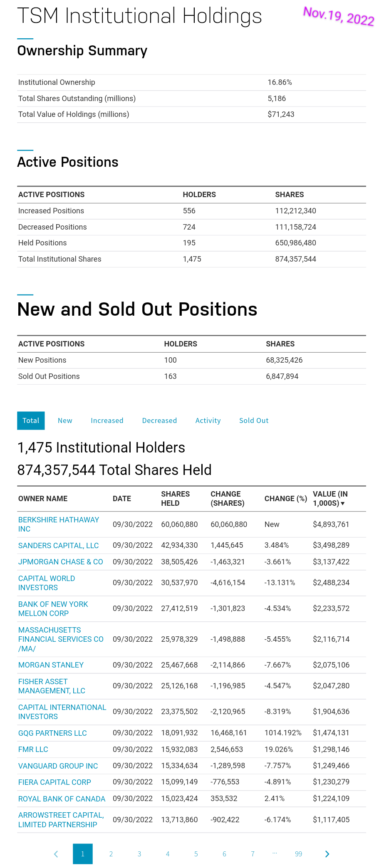This screenshot has width=379, height=868.
Task: Open Morgan Stanley holder link
Action: [51, 665]
